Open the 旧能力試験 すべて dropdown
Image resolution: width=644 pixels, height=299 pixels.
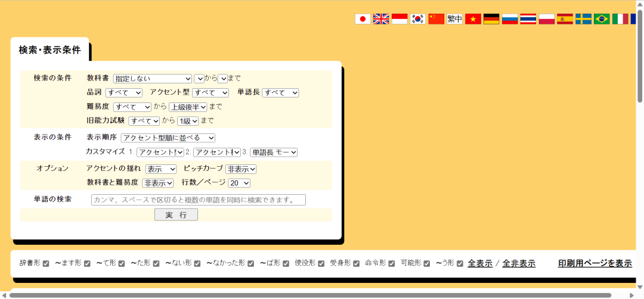144,121
